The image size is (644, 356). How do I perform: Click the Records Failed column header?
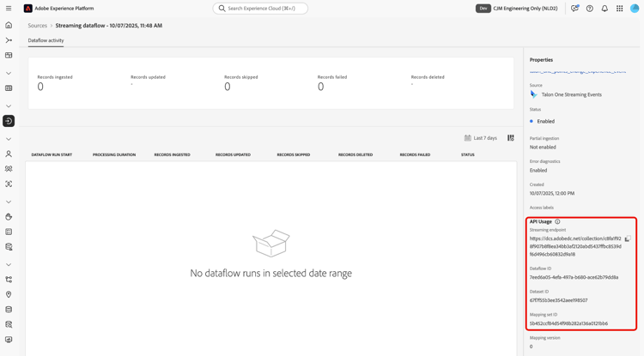tap(415, 154)
